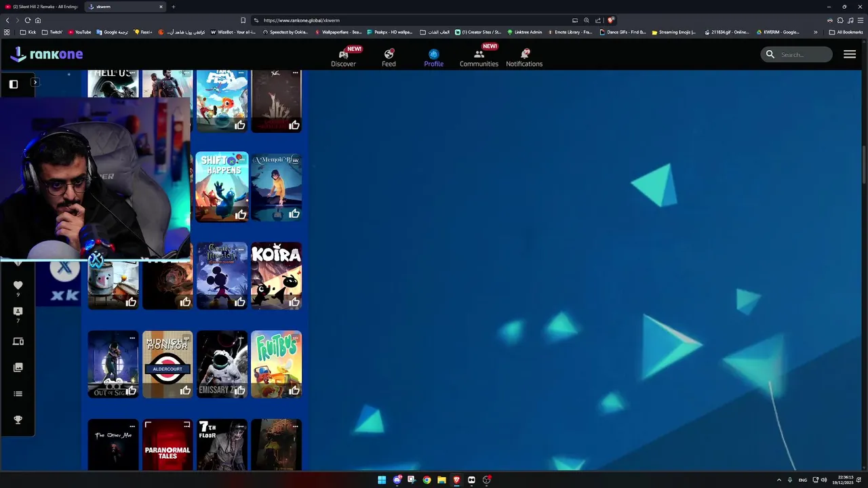Show more bookmarks chevron
Viewport: 868px width, 488px height.
point(816,32)
